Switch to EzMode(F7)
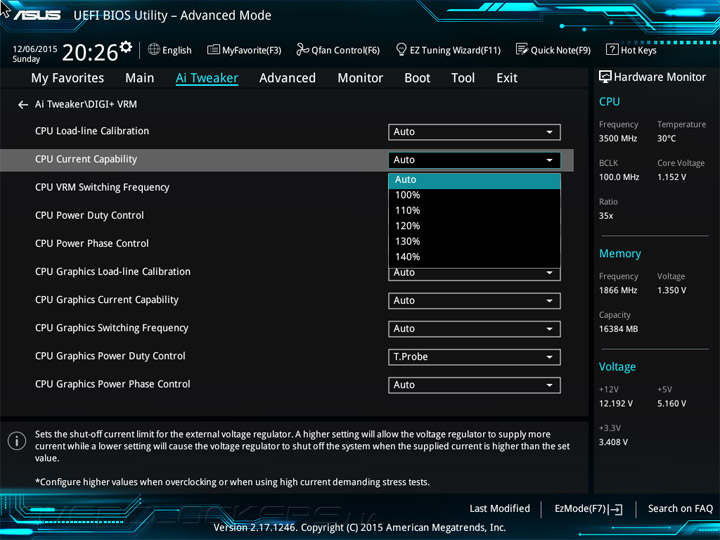This screenshot has width=720, height=540. (588, 509)
